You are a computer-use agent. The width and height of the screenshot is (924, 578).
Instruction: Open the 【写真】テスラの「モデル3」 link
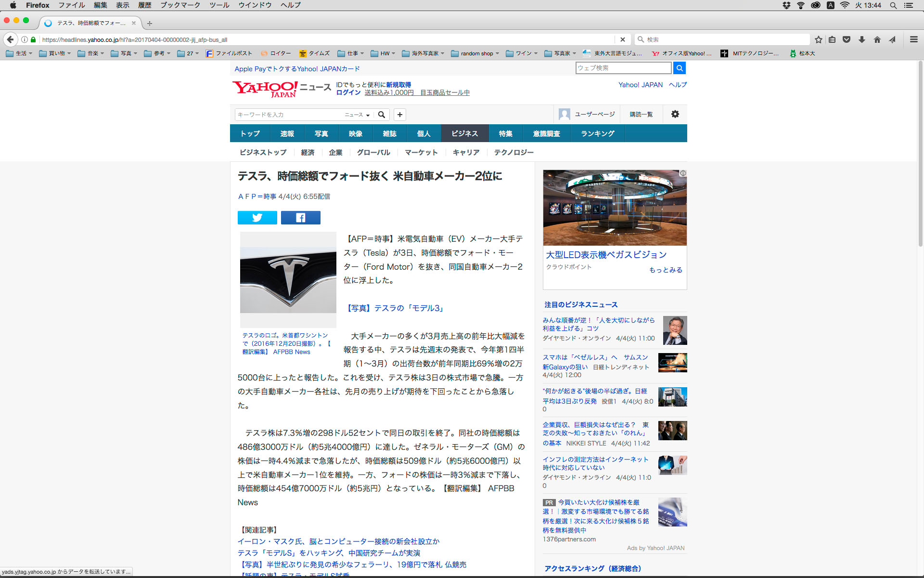coord(395,308)
